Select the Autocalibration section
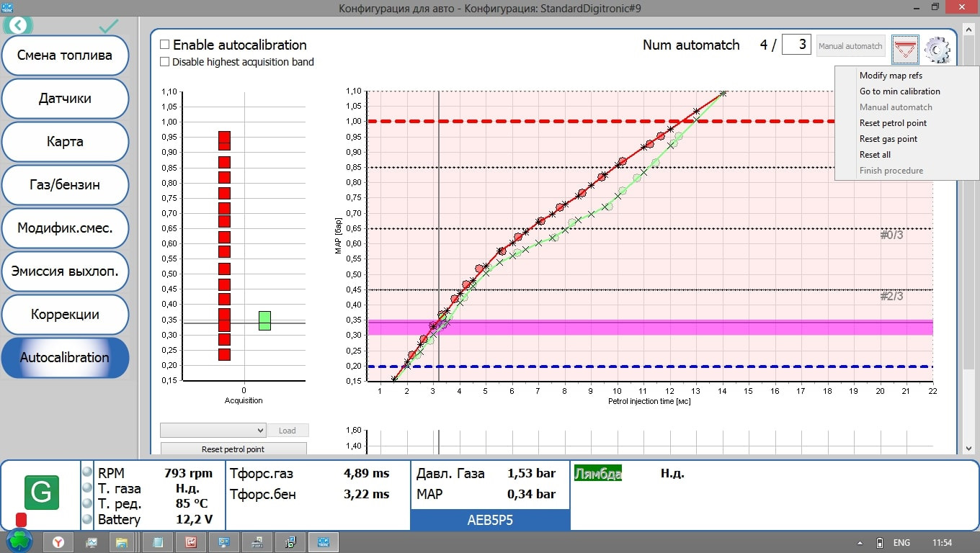980x553 pixels. click(x=65, y=358)
